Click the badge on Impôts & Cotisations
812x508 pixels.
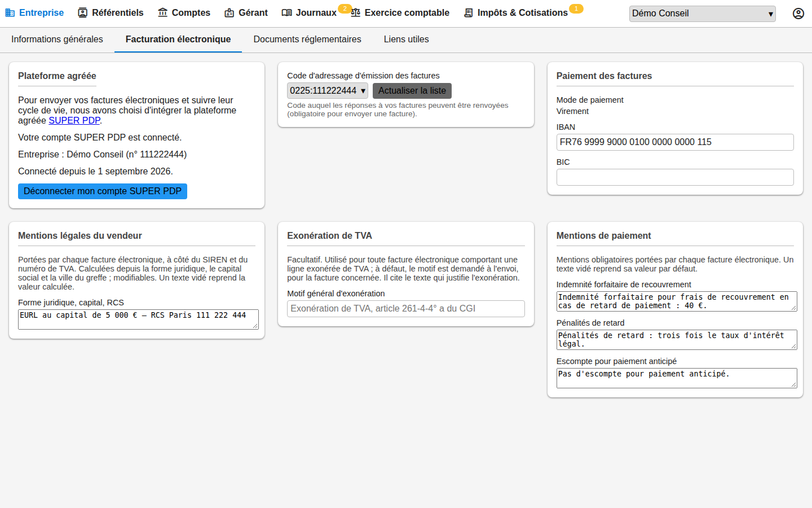(x=576, y=8)
